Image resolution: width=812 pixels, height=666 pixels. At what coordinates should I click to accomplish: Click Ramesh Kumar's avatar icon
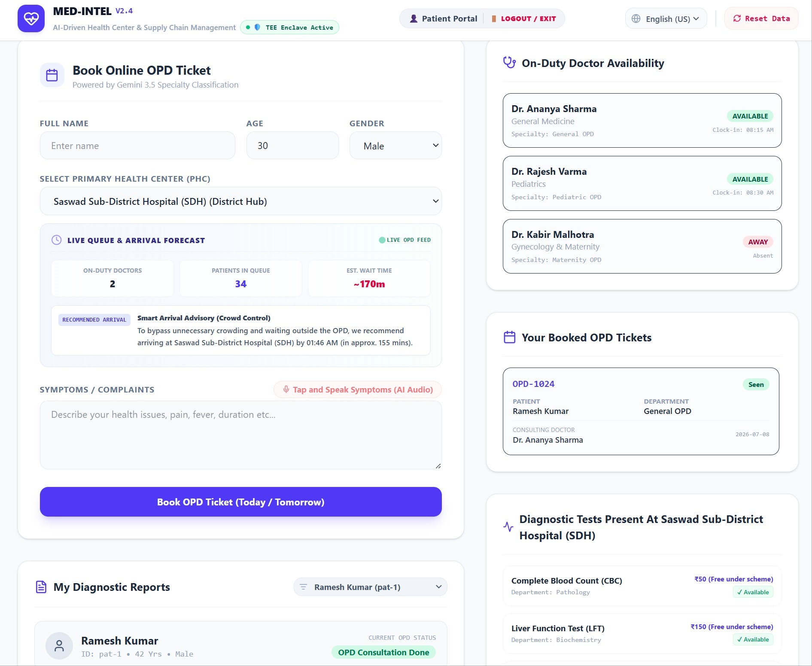[x=59, y=646]
